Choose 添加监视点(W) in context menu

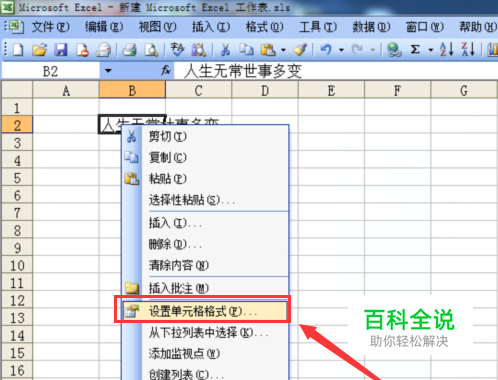[x=205, y=353]
